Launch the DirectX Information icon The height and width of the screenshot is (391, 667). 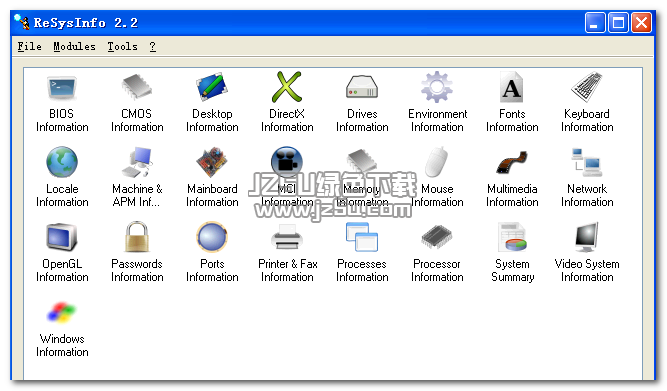[x=287, y=87]
